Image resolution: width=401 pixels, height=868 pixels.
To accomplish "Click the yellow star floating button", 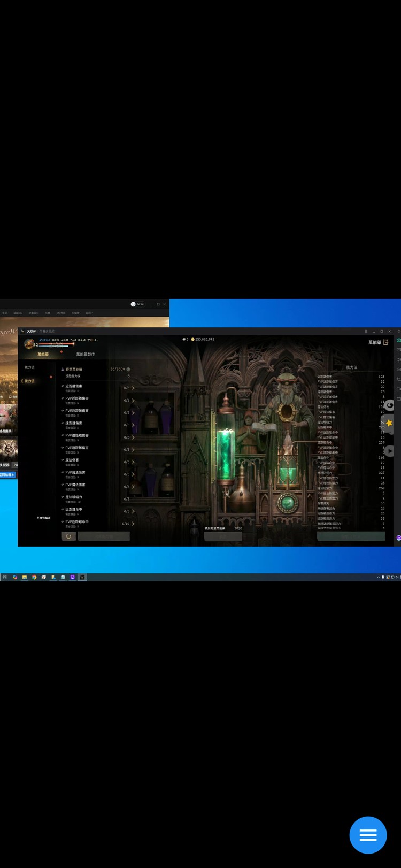I will coord(389,423).
